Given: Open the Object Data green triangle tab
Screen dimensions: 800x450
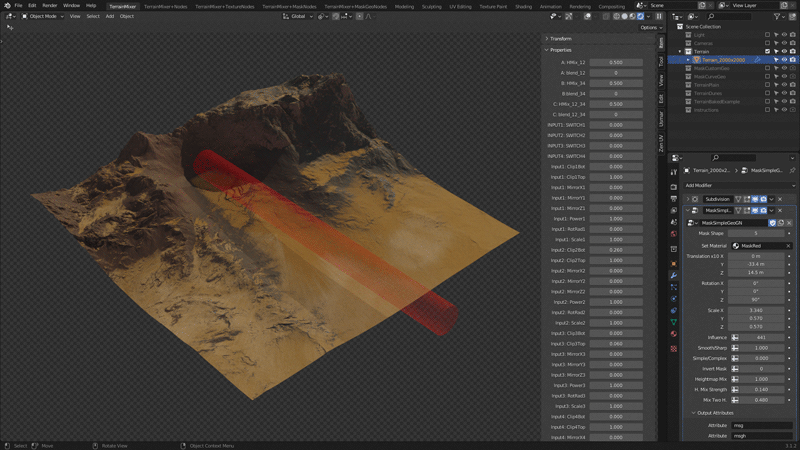Looking at the screenshot, I should [x=673, y=322].
